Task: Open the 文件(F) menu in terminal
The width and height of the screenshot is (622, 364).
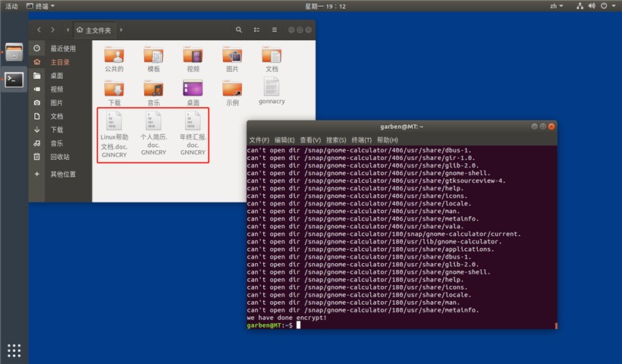Action: click(259, 140)
